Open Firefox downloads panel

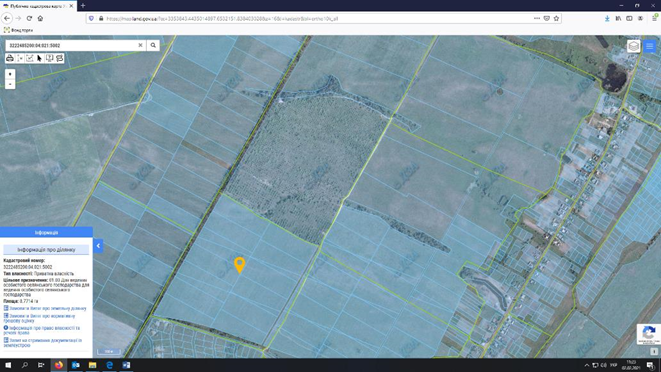(607, 19)
